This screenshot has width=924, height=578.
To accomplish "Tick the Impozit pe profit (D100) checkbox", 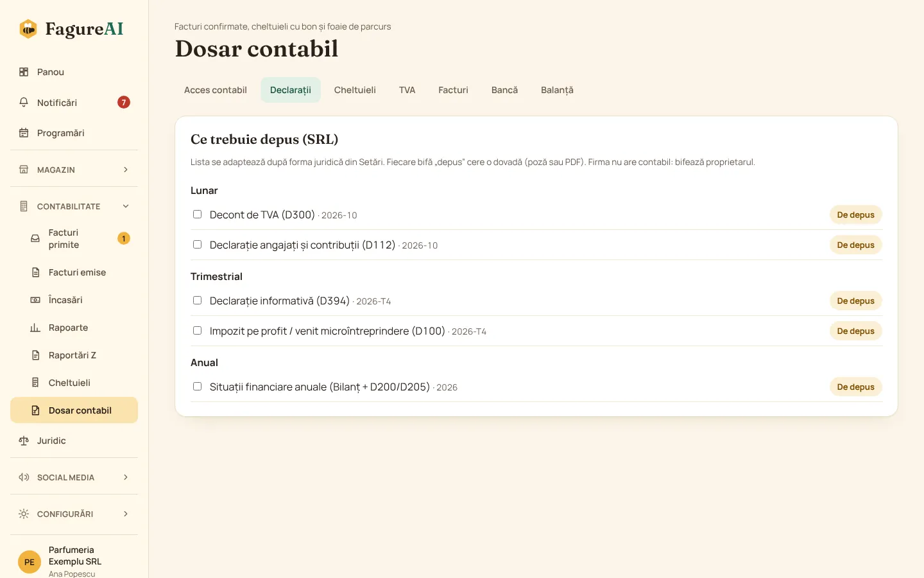I will tap(198, 331).
